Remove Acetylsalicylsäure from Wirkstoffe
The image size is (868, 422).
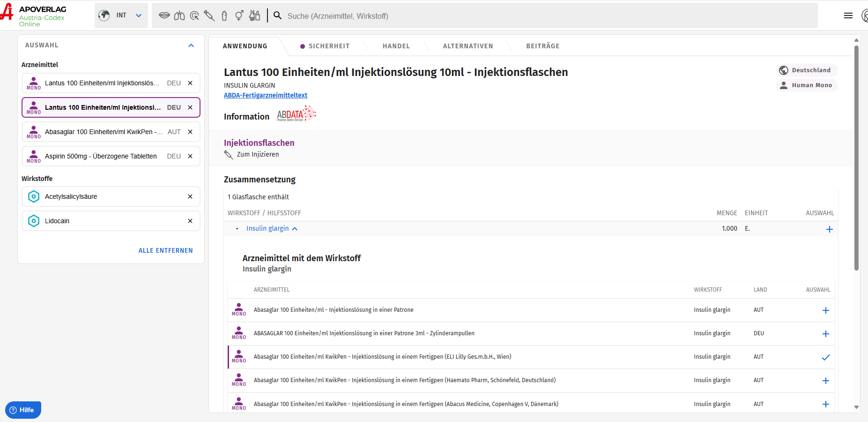click(190, 196)
